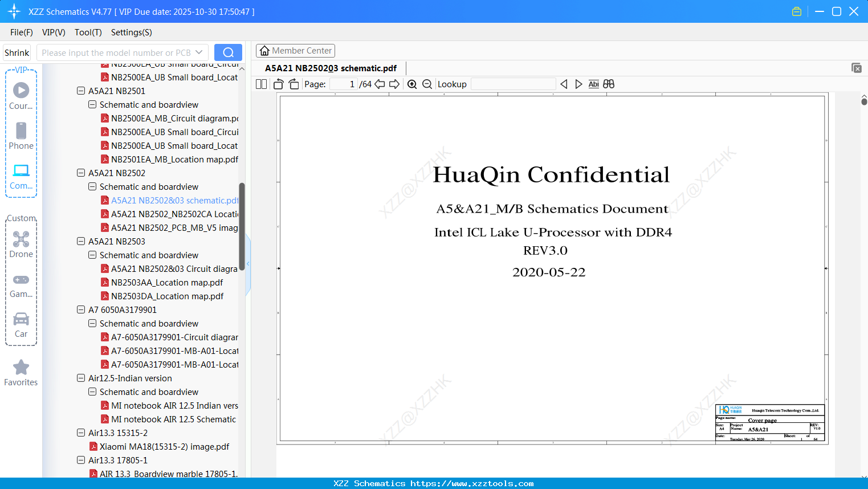Click the binoculars search icon
The image size is (868, 489).
(x=609, y=84)
